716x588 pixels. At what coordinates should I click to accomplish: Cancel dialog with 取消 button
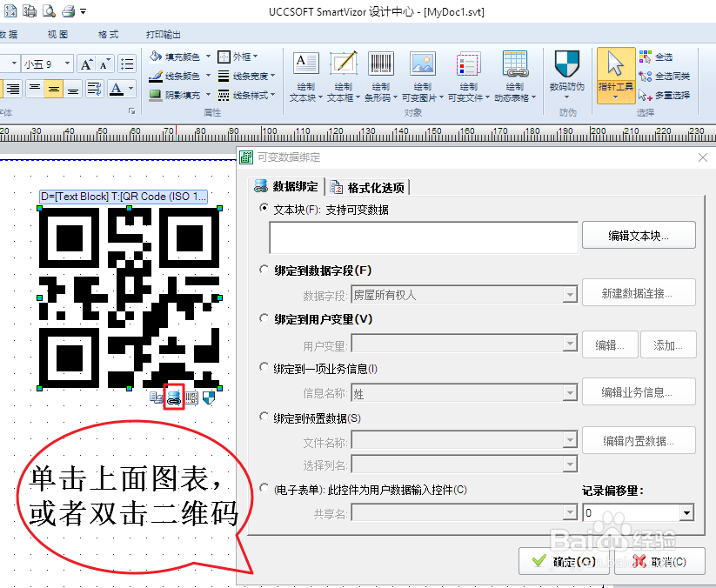(x=659, y=561)
